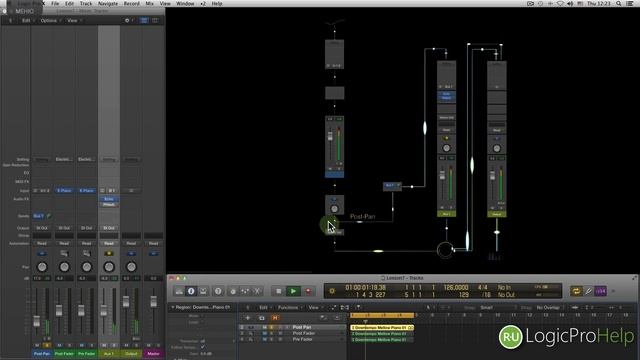The height and width of the screenshot is (360, 640).
Task: Click the red Record transport button
Action: [x=308, y=291]
